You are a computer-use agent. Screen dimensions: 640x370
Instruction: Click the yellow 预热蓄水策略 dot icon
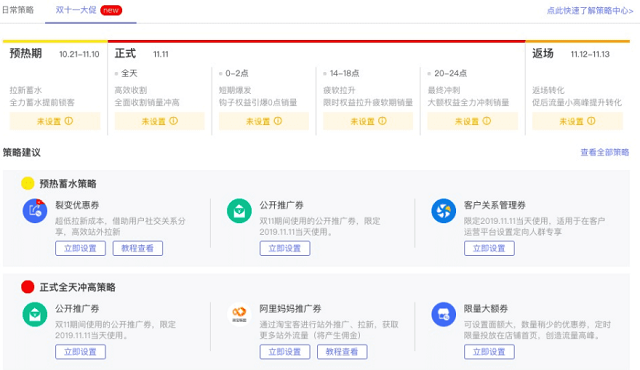click(28, 184)
